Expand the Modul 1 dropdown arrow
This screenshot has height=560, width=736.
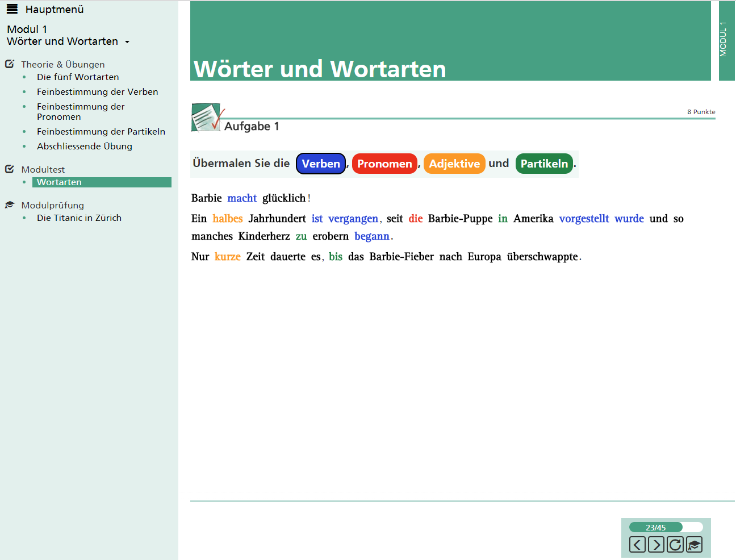pyautogui.click(x=127, y=42)
